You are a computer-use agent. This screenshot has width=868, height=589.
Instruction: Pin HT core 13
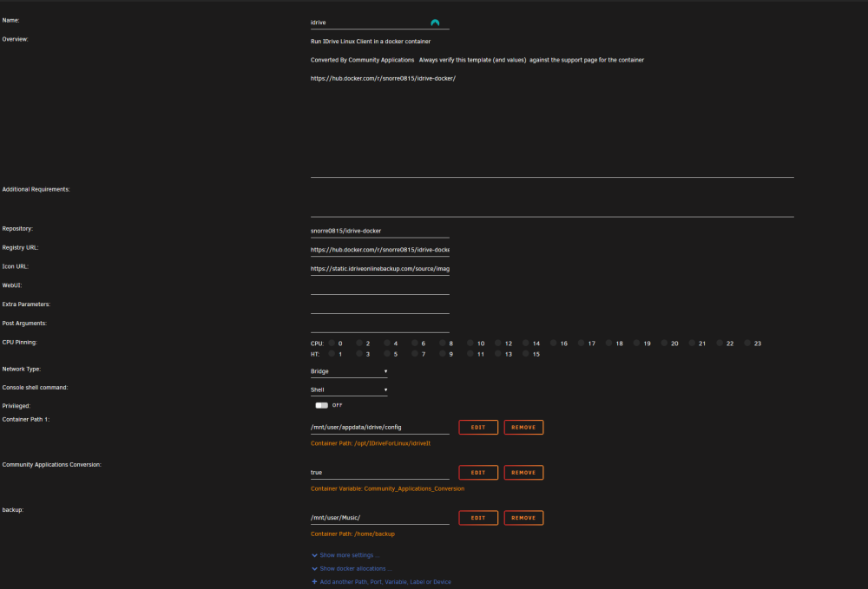[498, 353]
